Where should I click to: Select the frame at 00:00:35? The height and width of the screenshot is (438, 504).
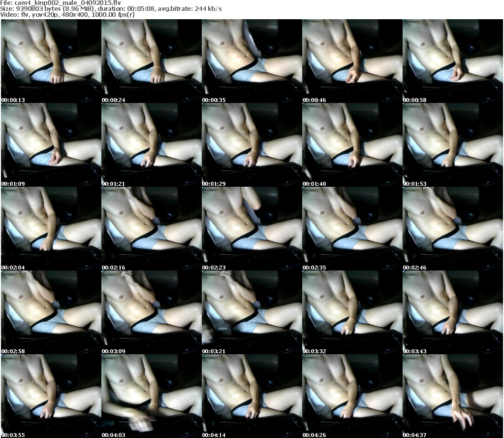[x=252, y=61]
